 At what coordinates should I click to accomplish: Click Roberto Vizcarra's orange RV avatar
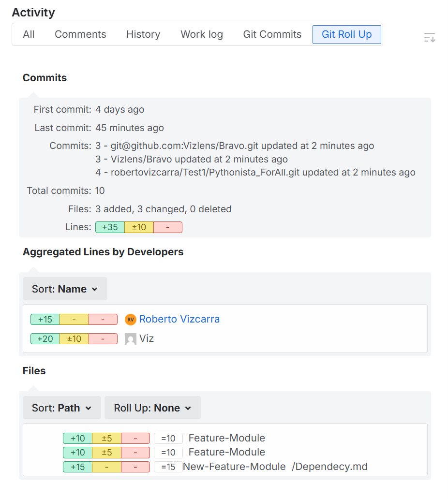point(131,320)
